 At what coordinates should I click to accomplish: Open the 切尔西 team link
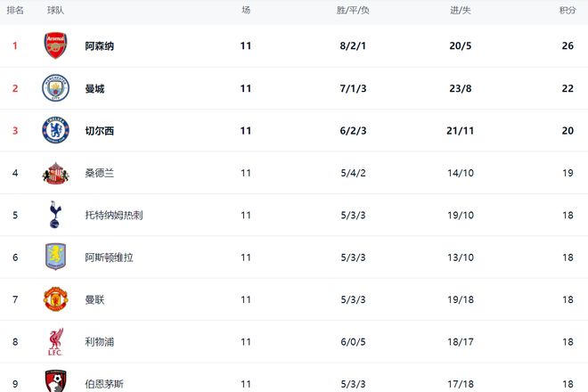(x=99, y=131)
